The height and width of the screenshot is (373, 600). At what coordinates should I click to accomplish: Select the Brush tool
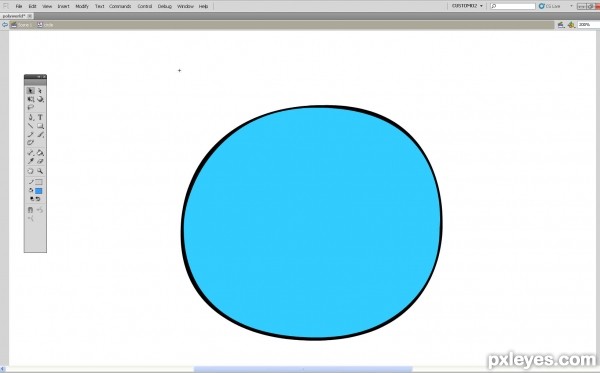(x=40, y=134)
